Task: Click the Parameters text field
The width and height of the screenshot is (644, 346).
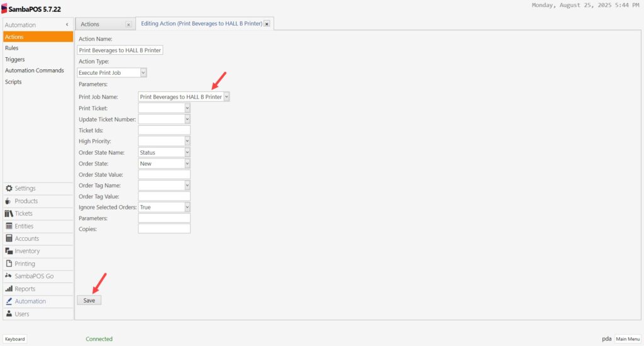Action: (164, 218)
